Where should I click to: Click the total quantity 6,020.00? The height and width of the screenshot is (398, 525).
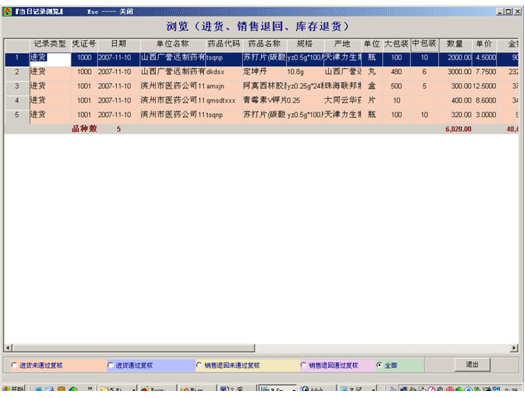point(458,129)
